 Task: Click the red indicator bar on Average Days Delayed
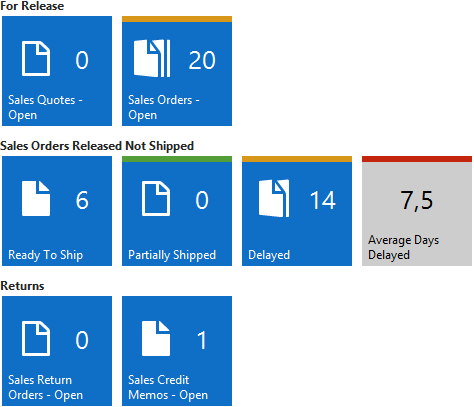pyautogui.click(x=417, y=159)
